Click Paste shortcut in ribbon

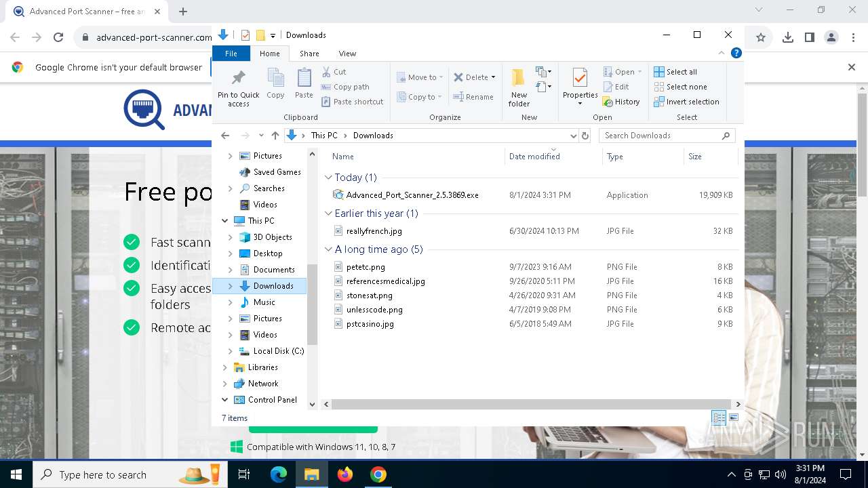pyautogui.click(x=353, y=102)
